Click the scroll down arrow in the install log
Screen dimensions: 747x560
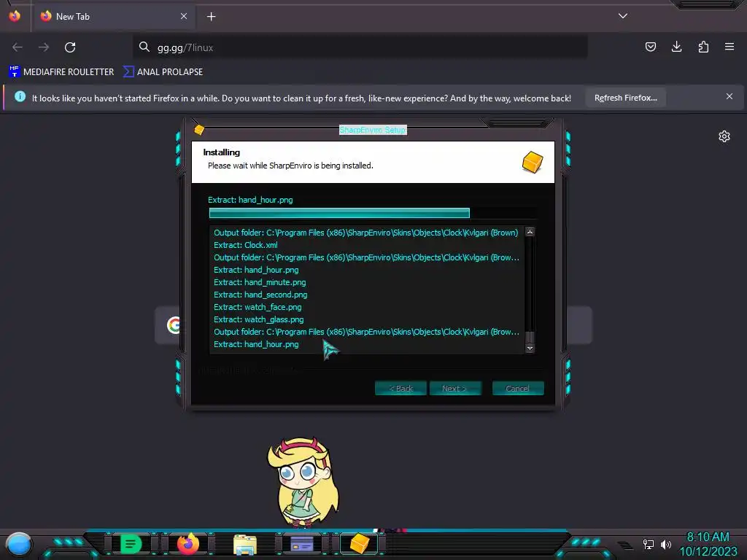[530, 348]
